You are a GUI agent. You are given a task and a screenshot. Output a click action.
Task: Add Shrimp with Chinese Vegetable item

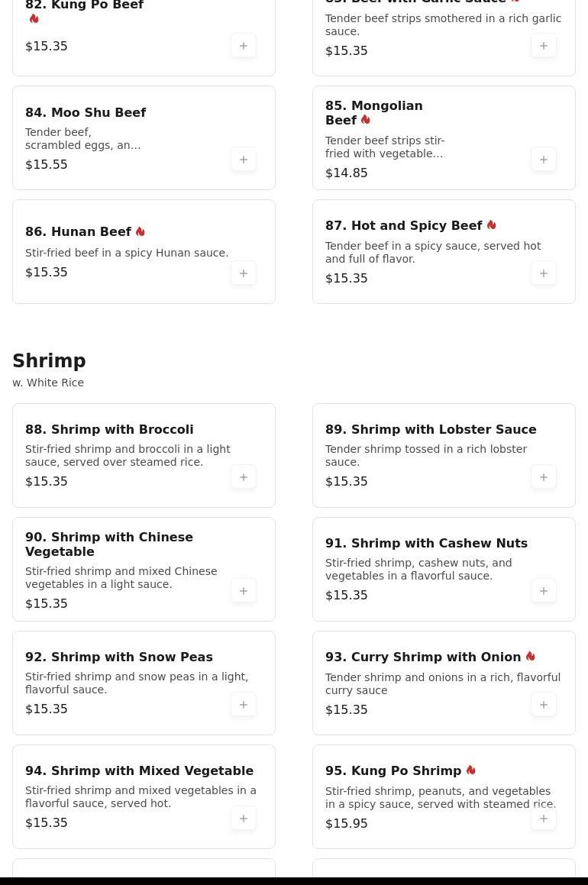click(x=244, y=591)
